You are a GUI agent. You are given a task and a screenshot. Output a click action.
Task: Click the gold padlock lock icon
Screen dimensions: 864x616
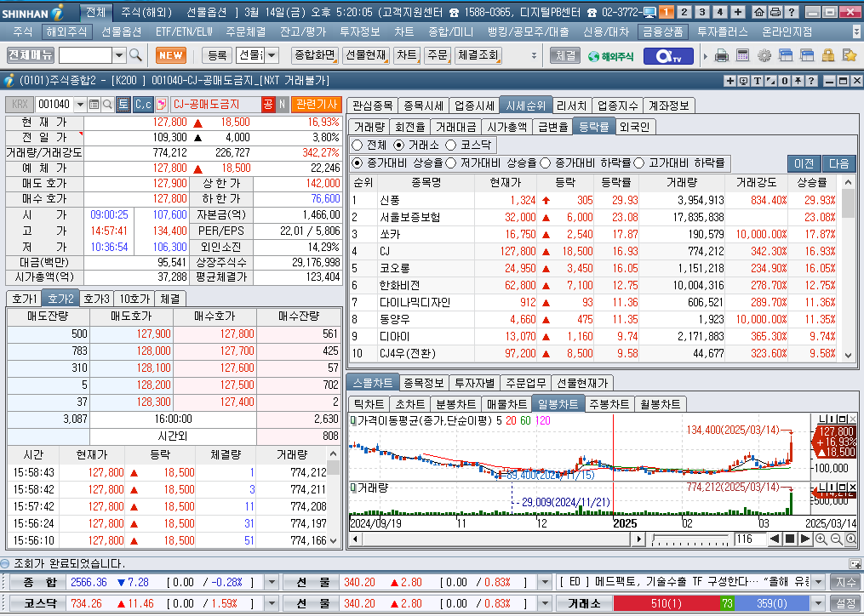[x=827, y=55]
